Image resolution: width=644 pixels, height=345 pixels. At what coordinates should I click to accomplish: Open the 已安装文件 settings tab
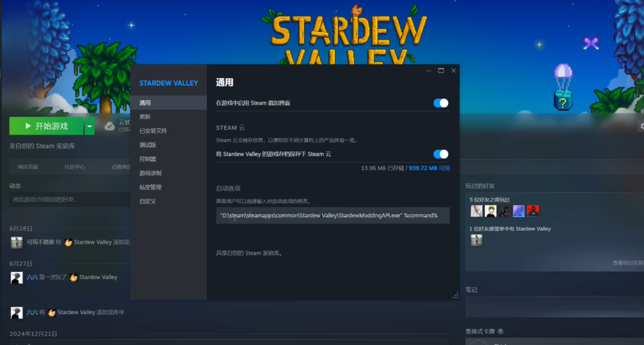(x=153, y=131)
